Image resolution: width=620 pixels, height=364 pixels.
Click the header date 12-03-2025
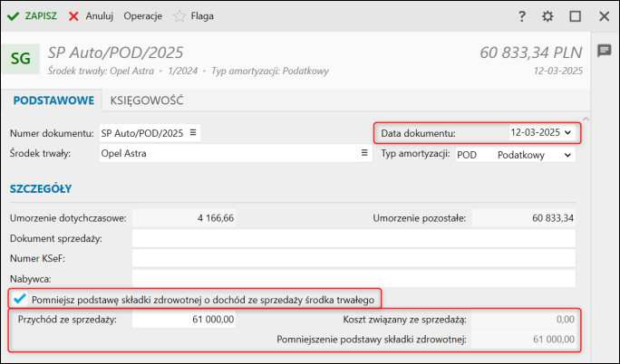tap(558, 71)
